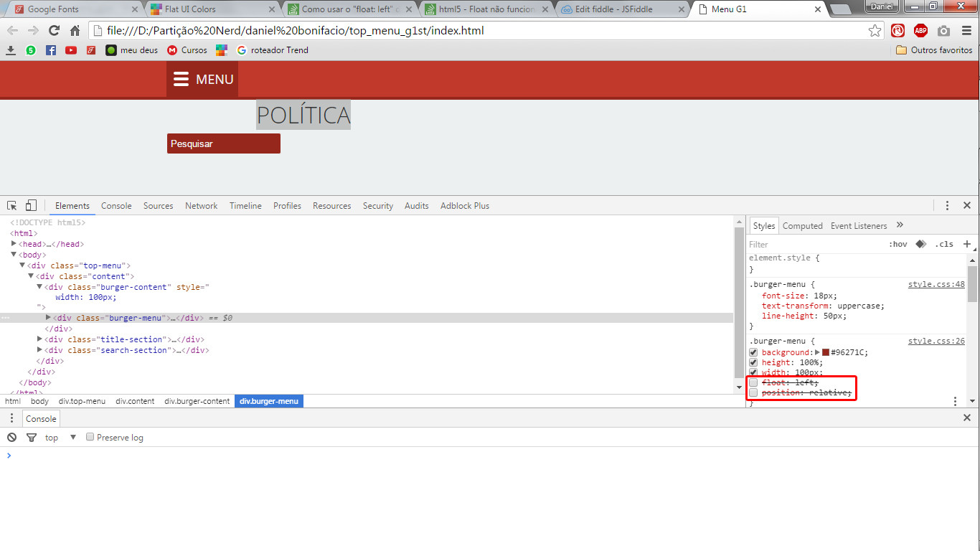Click the Pesquisar search field on the page
The width and height of the screenshot is (980, 551).
tap(224, 143)
